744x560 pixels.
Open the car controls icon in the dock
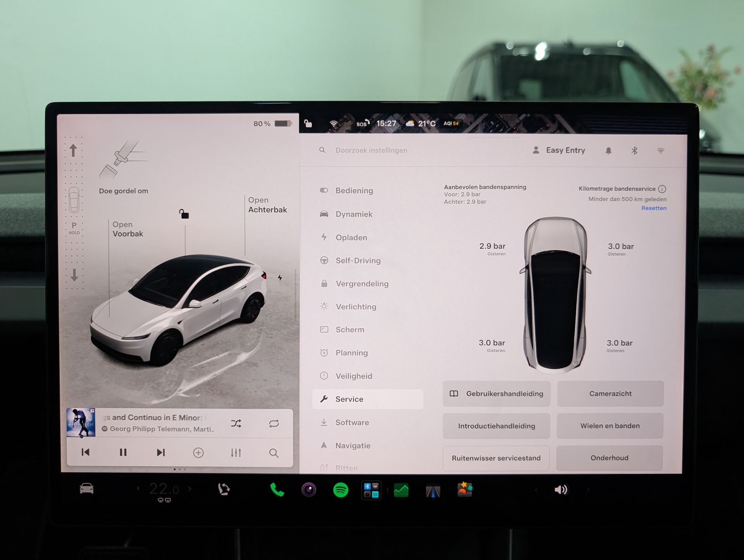pos(86,489)
